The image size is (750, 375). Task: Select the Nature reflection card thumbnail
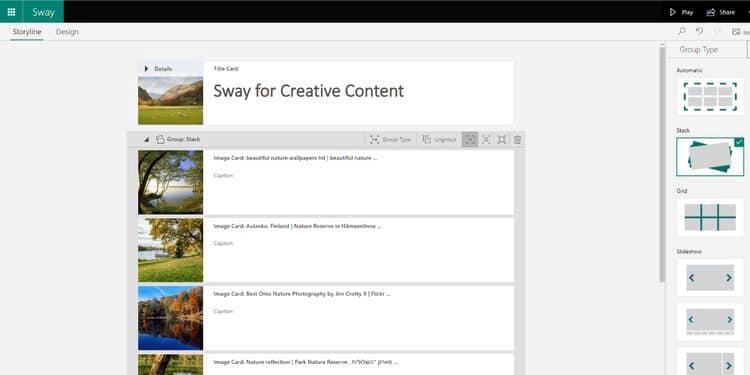tap(170, 364)
